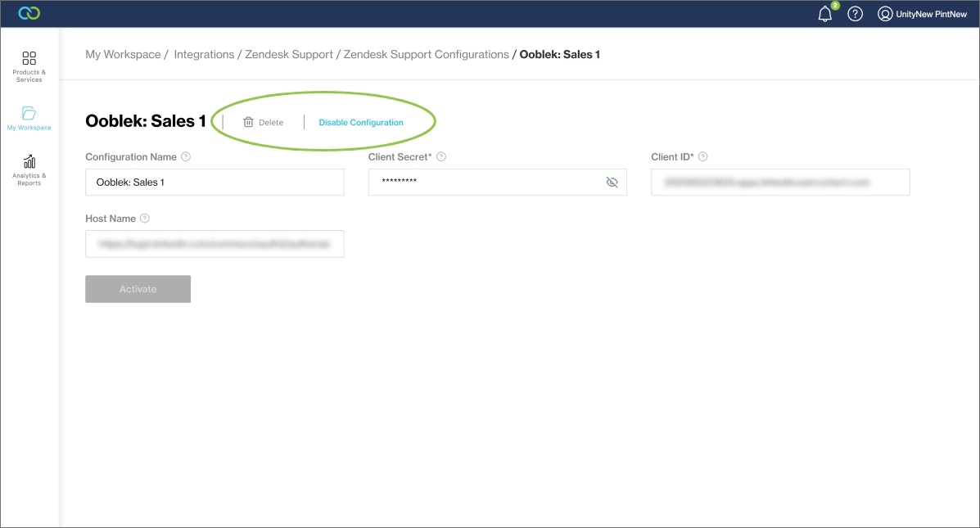Show help for Configuration Name
The width and height of the screenshot is (980, 528).
click(x=186, y=157)
